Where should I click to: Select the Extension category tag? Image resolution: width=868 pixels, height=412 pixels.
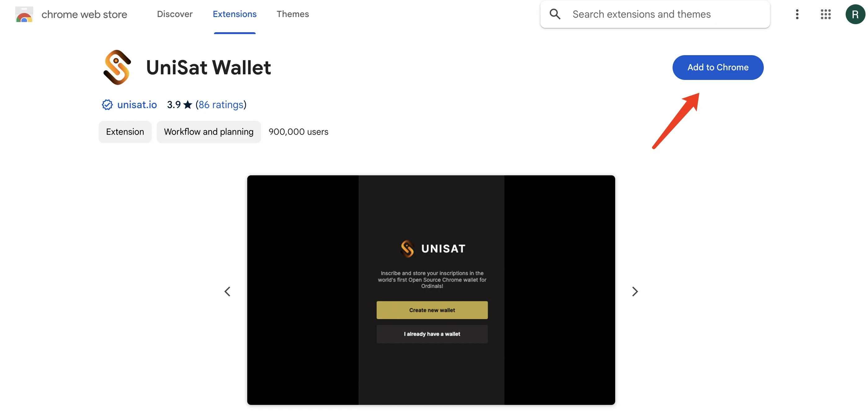[124, 132]
